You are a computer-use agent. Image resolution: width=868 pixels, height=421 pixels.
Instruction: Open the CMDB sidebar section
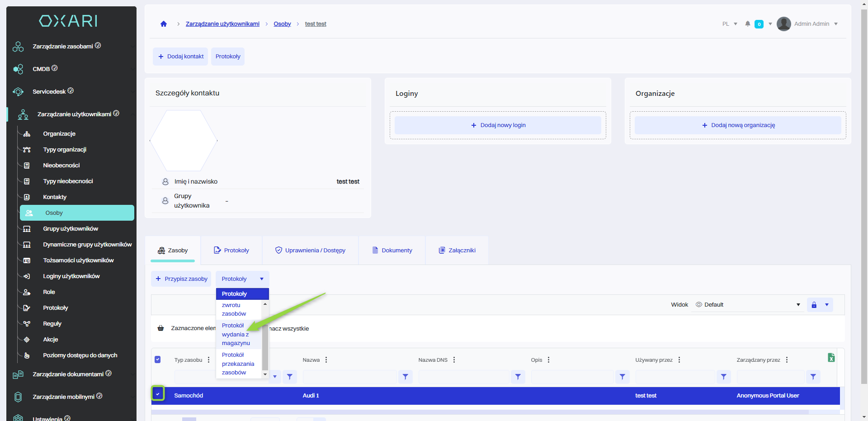pos(41,69)
